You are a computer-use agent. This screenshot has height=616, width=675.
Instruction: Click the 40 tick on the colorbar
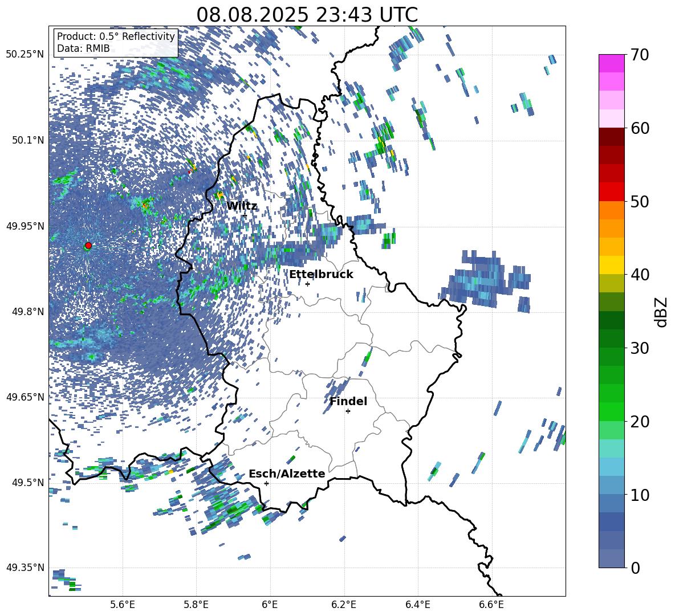point(640,275)
